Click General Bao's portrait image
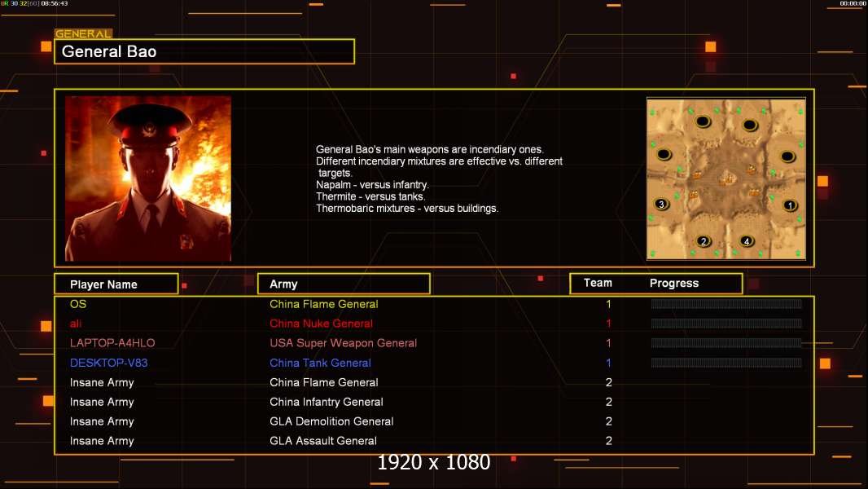Viewport: 868px width, 489px height. click(148, 178)
